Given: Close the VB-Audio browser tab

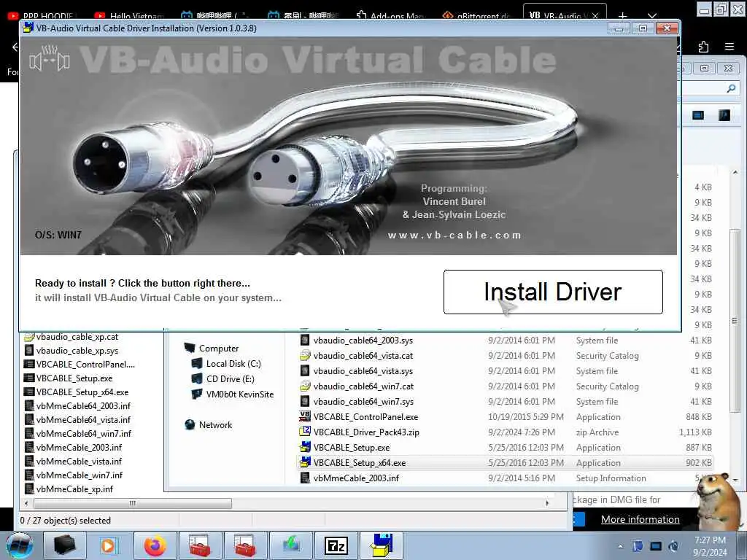Looking at the screenshot, I should pyautogui.click(x=595, y=16).
